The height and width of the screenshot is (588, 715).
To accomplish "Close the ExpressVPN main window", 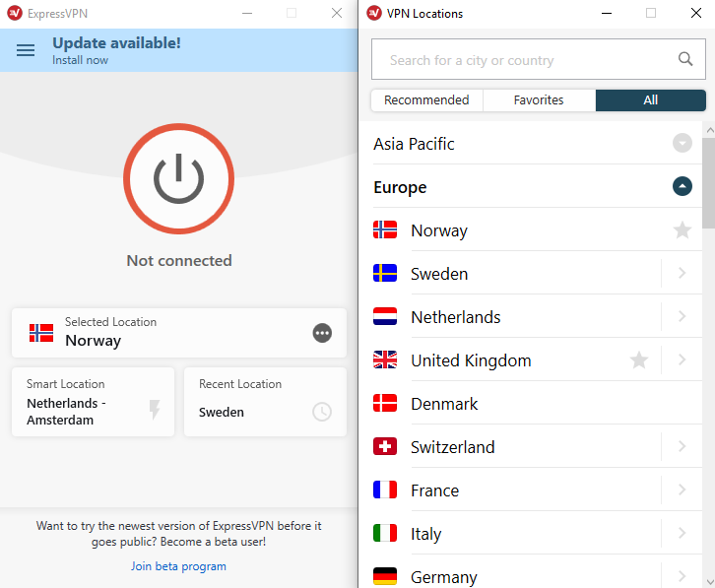I will coord(337,13).
